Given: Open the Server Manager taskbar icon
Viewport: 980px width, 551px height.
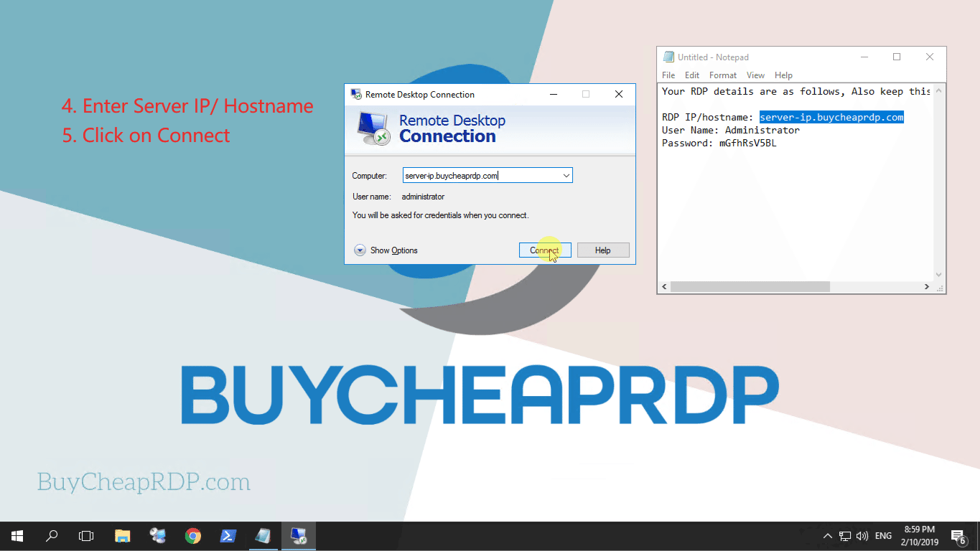Looking at the screenshot, I should pos(158,536).
